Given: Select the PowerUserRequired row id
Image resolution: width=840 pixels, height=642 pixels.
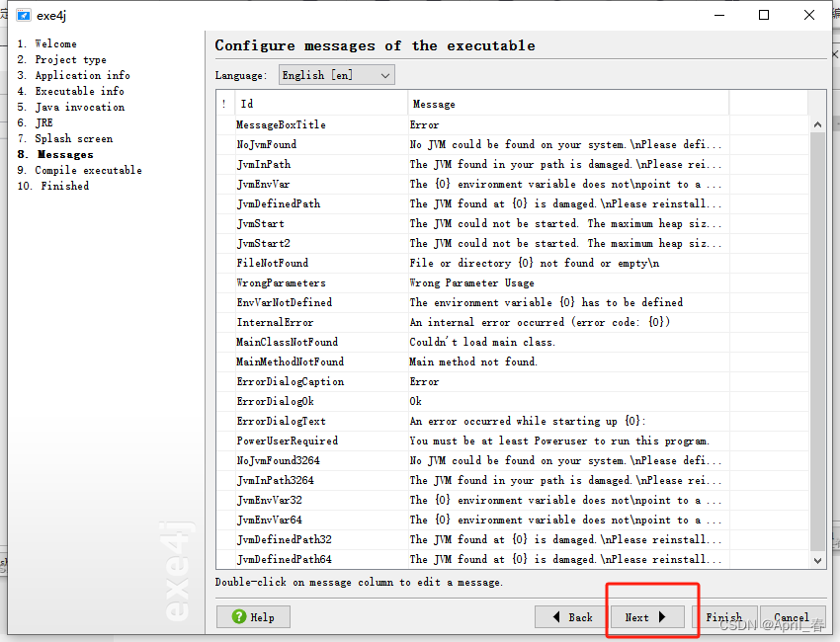Looking at the screenshot, I should tap(288, 441).
